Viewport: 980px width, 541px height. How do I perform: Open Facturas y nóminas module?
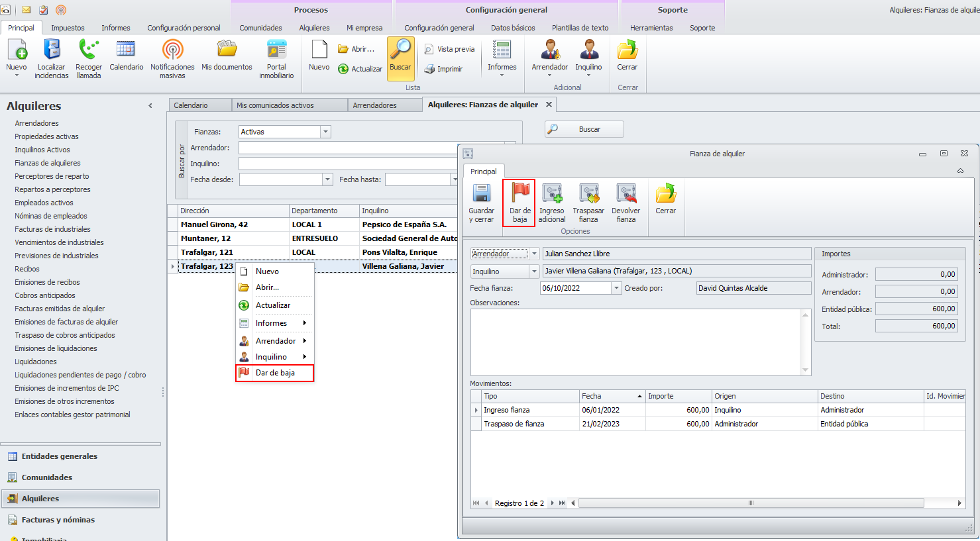(80, 520)
